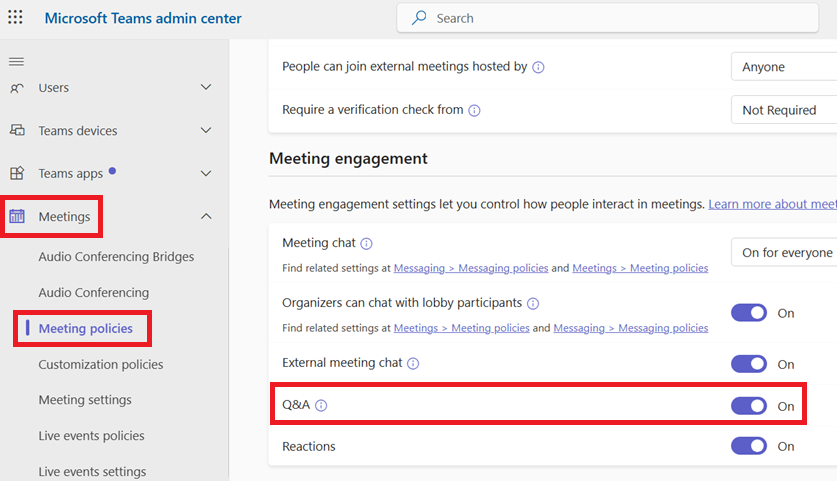Click the External meeting chat label

[342, 363]
